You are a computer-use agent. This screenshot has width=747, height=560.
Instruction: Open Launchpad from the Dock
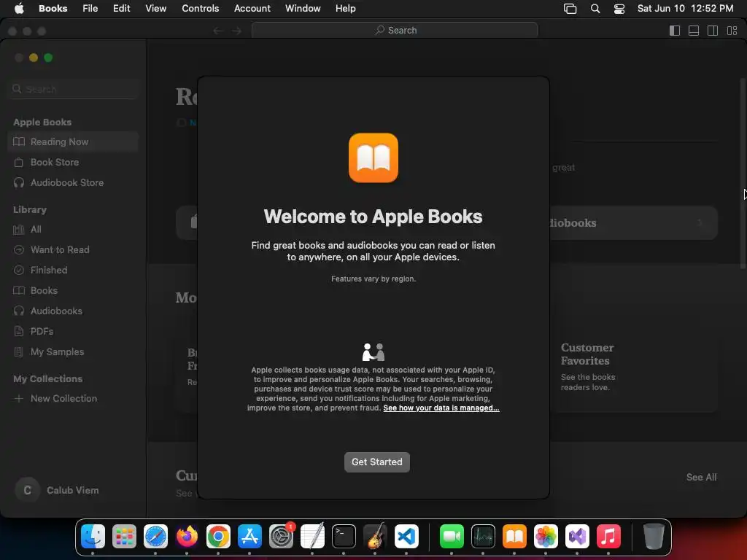[124, 537]
